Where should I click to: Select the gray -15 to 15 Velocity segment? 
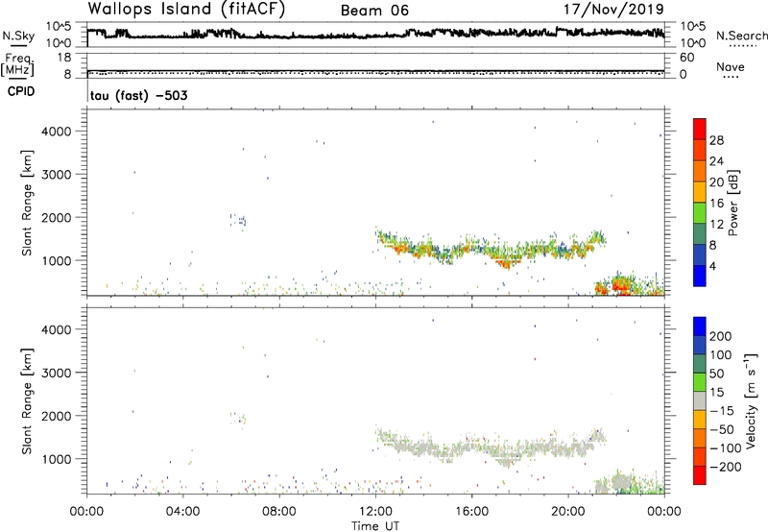700,400
